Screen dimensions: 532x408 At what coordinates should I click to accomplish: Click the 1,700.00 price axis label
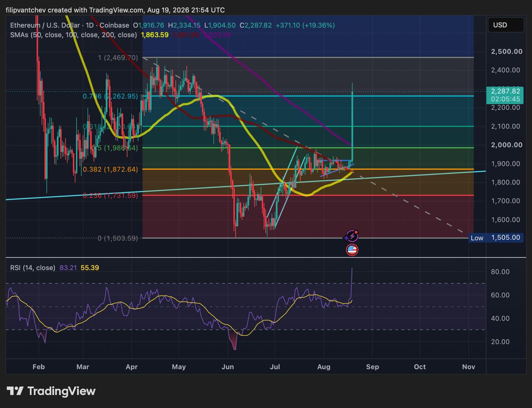pos(505,200)
